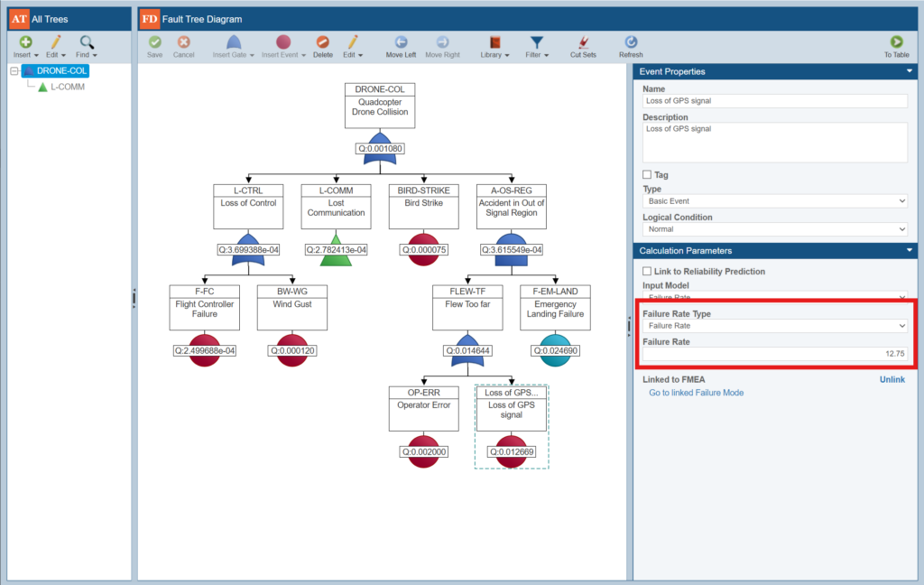The image size is (924, 585).
Task: Click the Q:0.001080 probability label
Action: 380,149
